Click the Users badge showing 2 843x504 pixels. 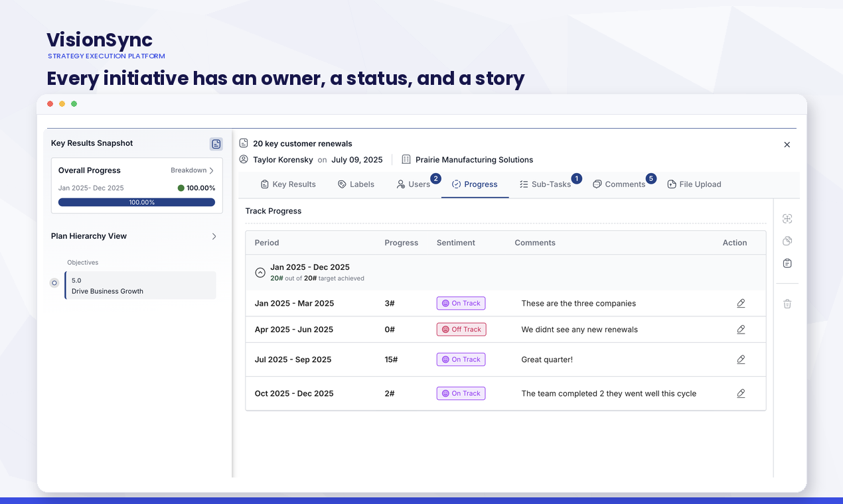click(x=435, y=178)
